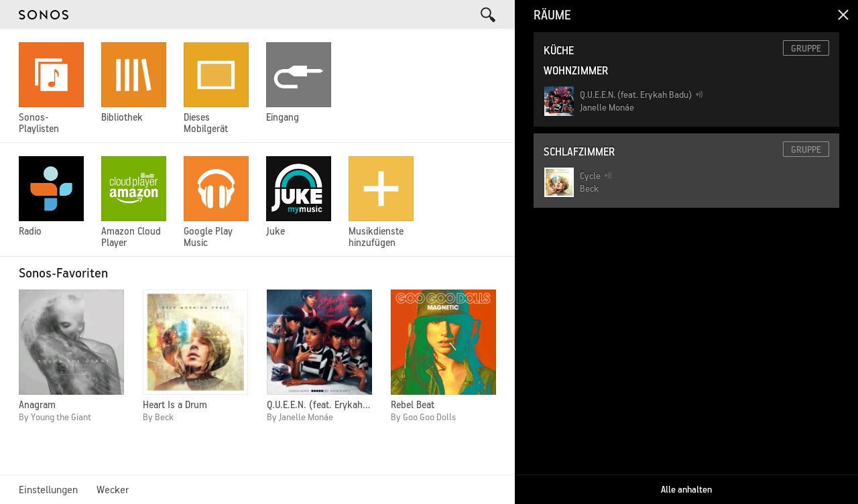Select the Eingang line-in source

(298, 75)
